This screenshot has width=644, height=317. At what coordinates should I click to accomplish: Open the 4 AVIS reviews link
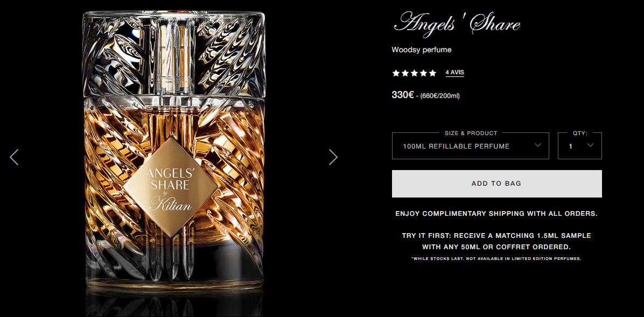[x=454, y=73]
